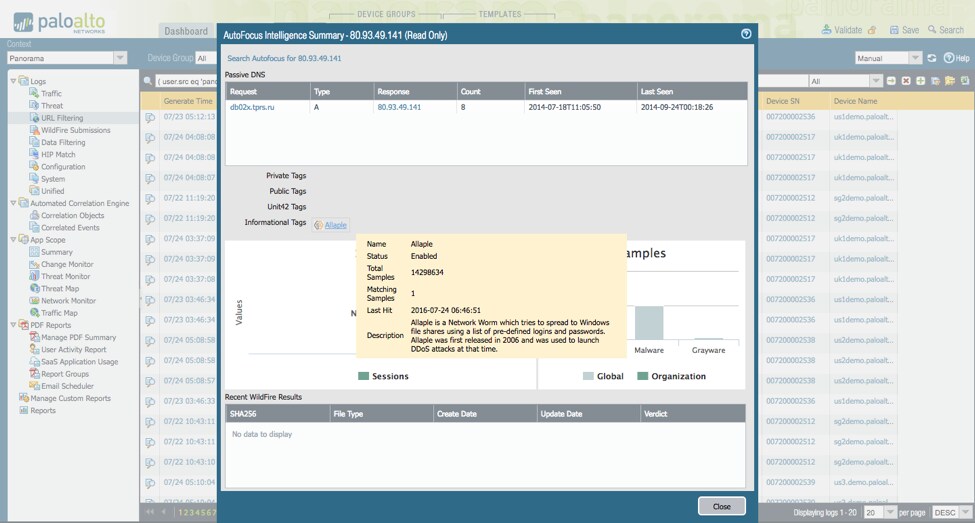The width and height of the screenshot is (975, 523).
Task: Collapse the Logs tree node
Action: 13,81
